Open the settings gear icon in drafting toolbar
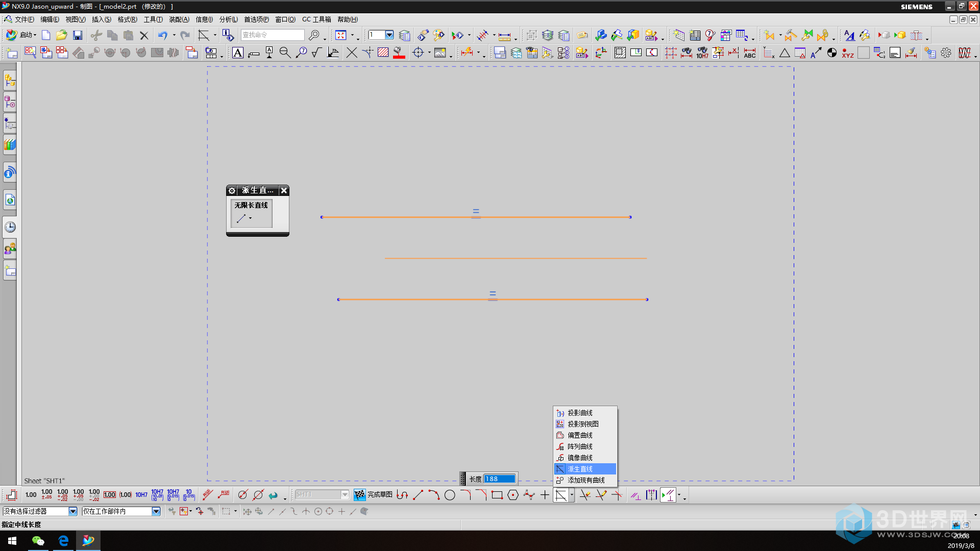This screenshot has width=980, height=551. pyautogui.click(x=946, y=53)
